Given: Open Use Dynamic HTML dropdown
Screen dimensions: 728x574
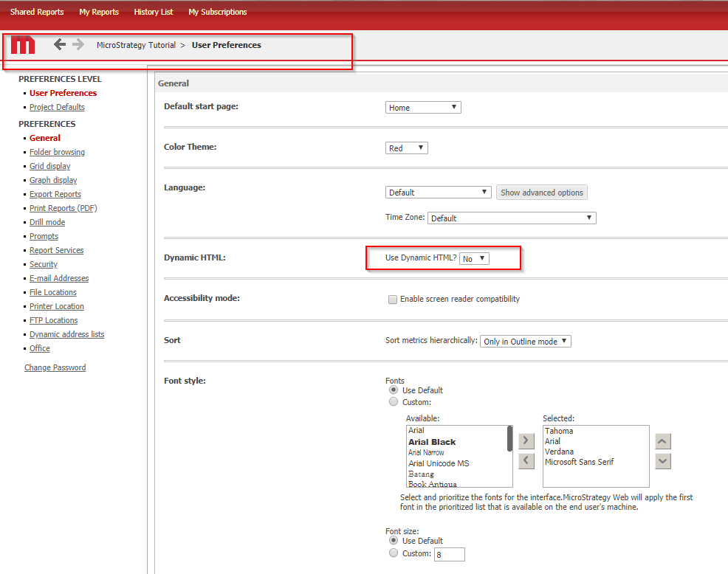Looking at the screenshot, I should [x=474, y=258].
